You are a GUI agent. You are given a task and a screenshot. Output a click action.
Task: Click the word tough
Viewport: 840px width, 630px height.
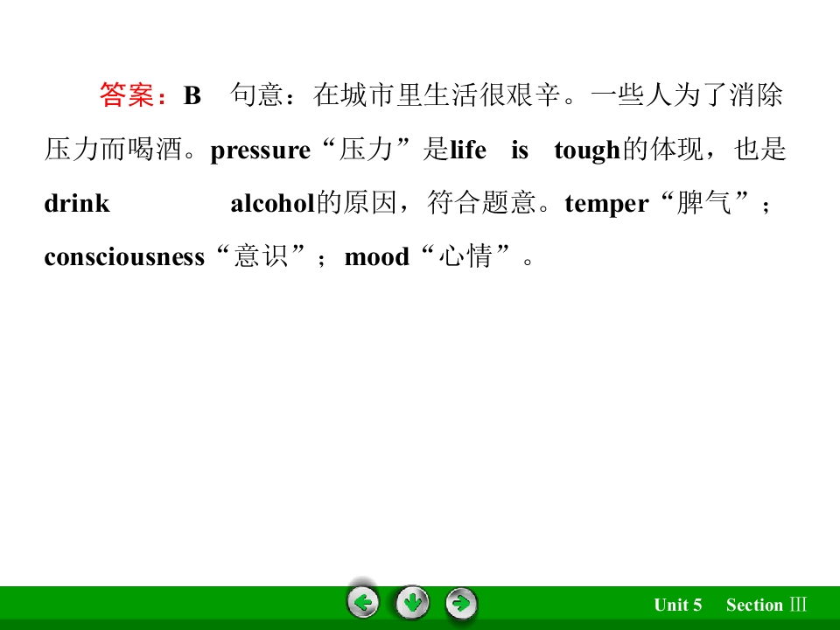coord(587,150)
